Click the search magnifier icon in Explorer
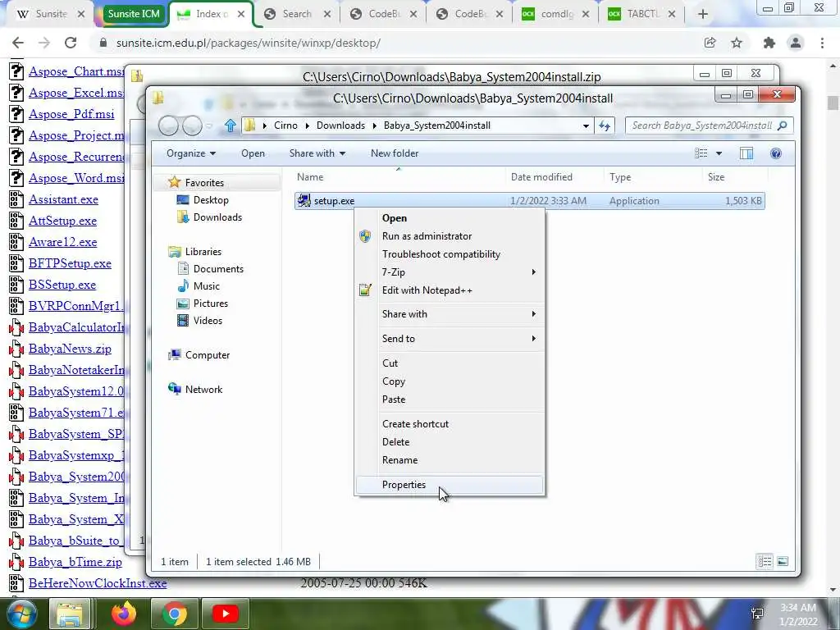Viewport: 840px width, 630px height. tap(782, 126)
